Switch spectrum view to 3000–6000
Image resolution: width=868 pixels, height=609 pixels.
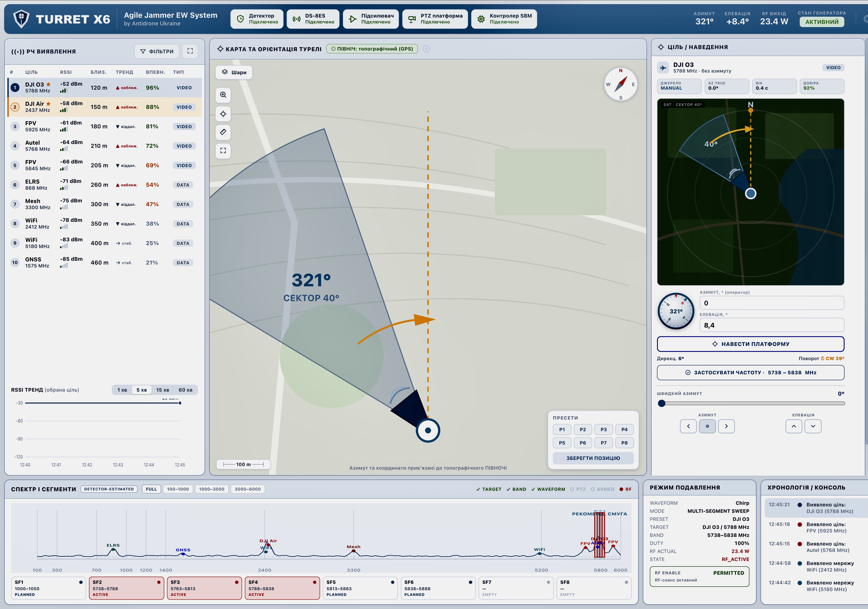click(x=248, y=489)
